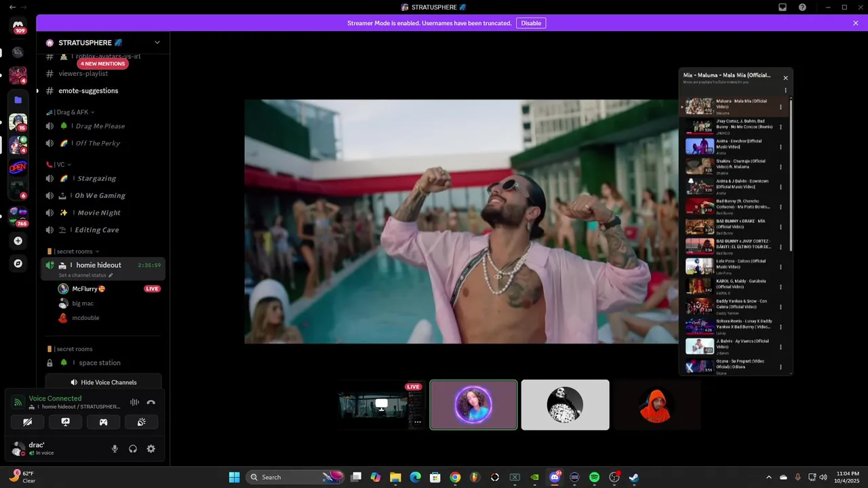Click the drac' user avatar
The width and height of the screenshot is (868, 488).
(18, 449)
